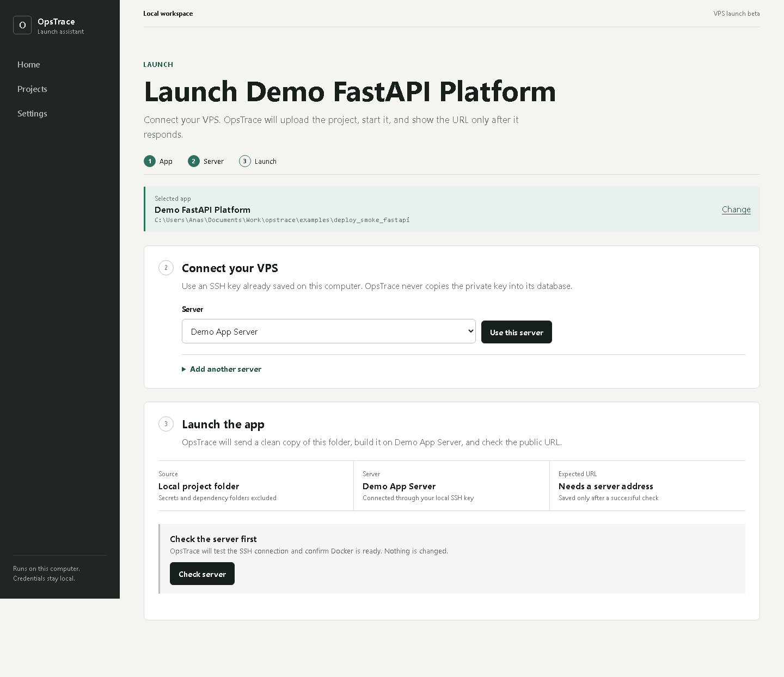Open Settings from the sidebar
784x677 pixels.
pos(32,114)
